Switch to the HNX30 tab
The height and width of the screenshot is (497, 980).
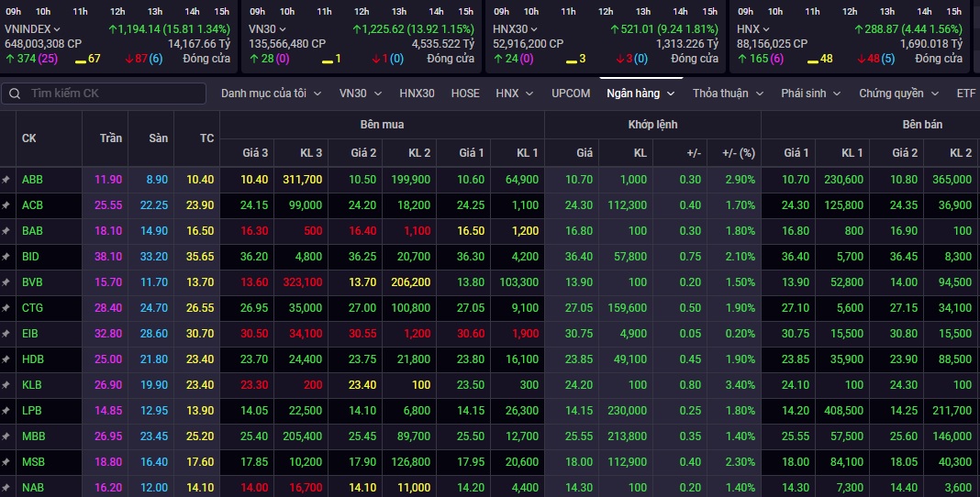(417, 93)
